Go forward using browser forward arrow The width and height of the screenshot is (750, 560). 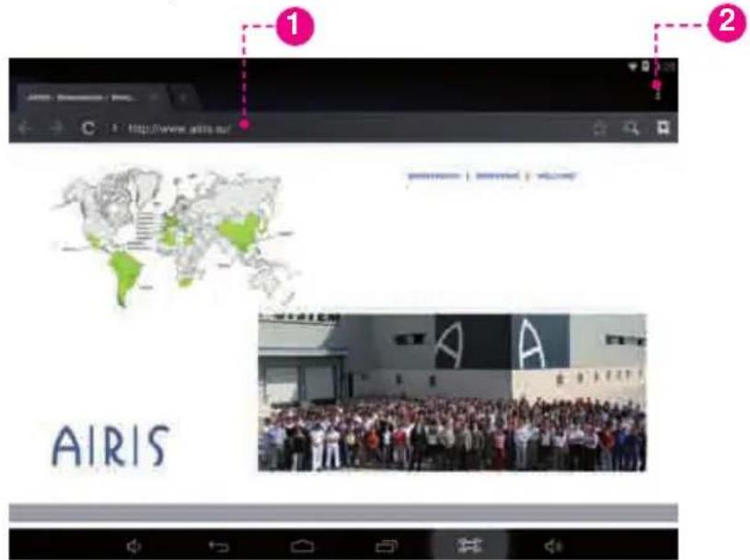(56, 128)
